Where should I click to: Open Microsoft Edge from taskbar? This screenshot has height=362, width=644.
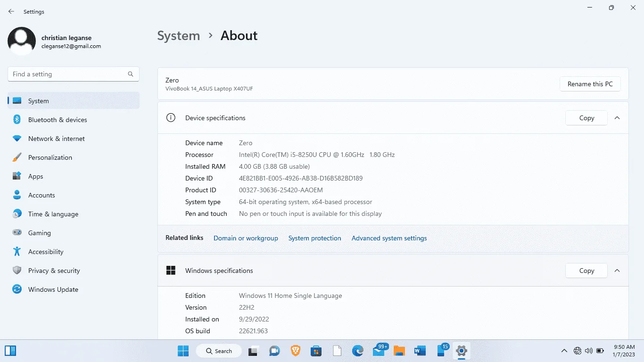point(358,351)
